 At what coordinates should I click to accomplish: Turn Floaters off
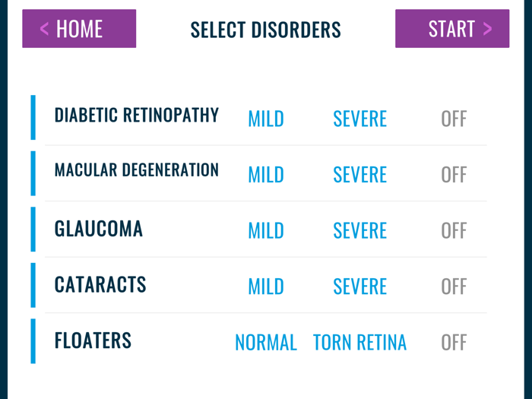point(454,343)
